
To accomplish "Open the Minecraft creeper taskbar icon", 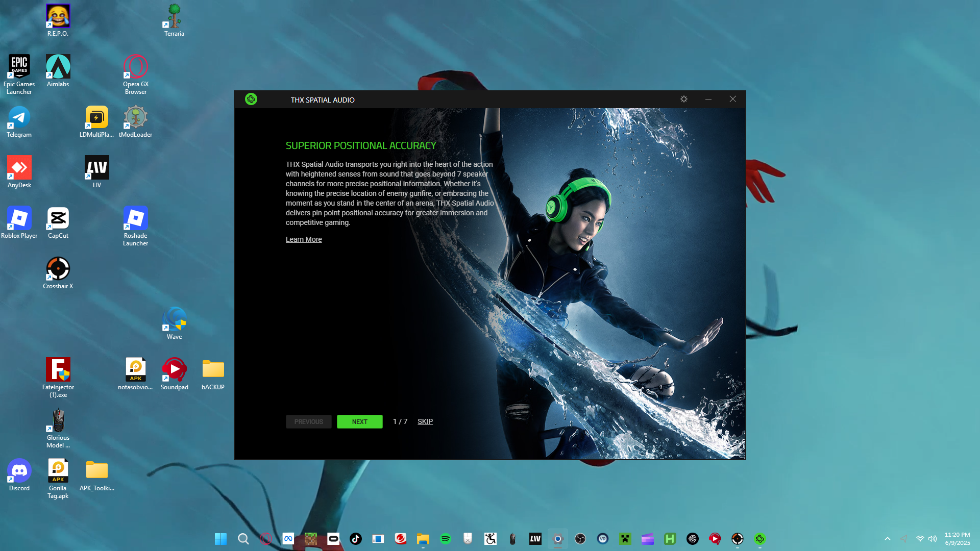I will [x=625, y=539].
